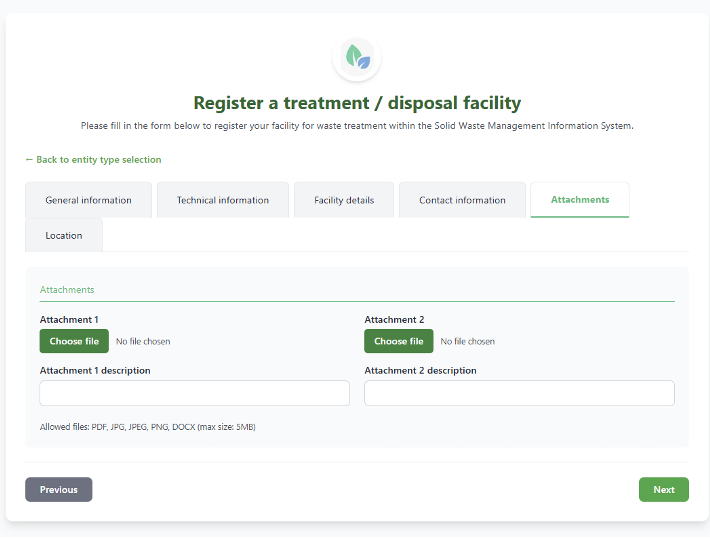Screen dimensions: 710x538
Task: Click the back arrow before entity selection
Action: (29, 159)
